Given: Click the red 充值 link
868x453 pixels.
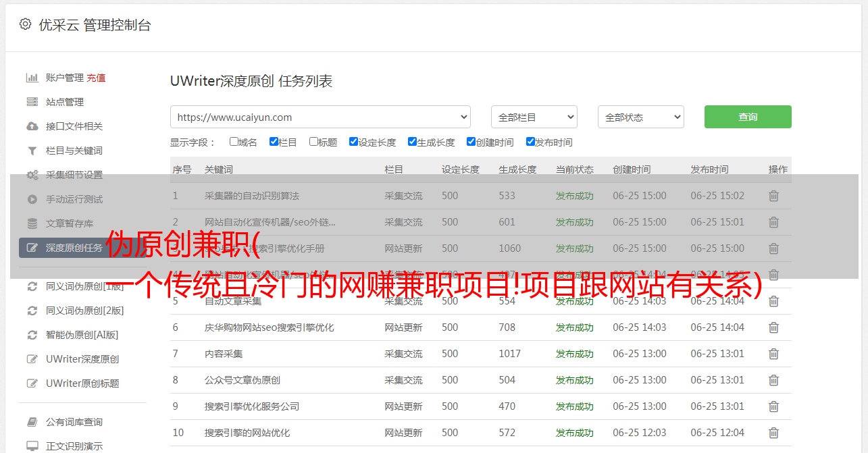Looking at the screenshot, I should tap(96, 78).
